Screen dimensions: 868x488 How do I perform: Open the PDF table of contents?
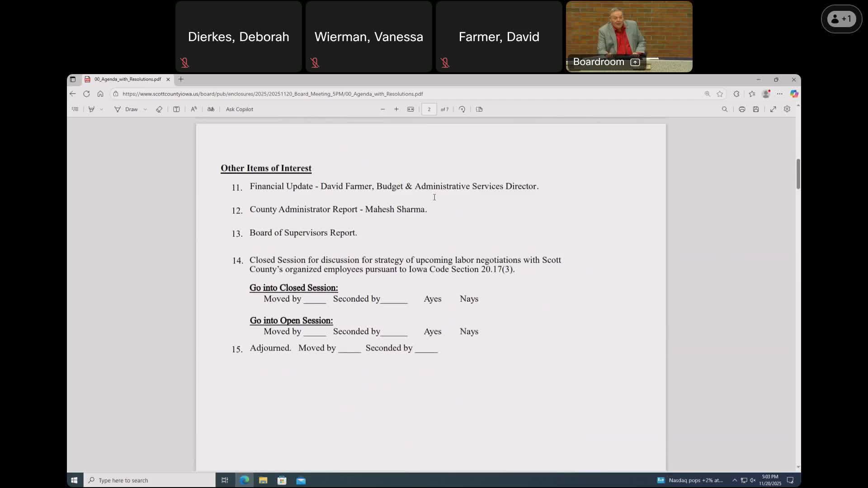tap(75, 109)
